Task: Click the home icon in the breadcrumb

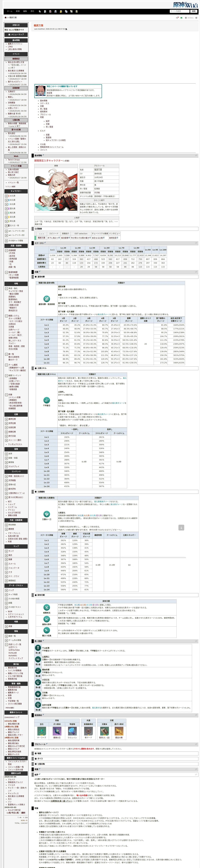Action: pyautogui.click(x=5, y=18)
